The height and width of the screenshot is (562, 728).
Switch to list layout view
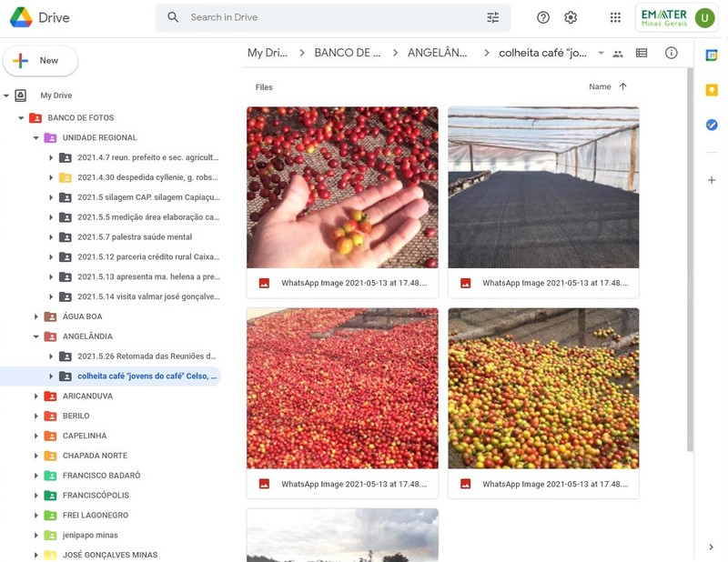tap(642, 53)
